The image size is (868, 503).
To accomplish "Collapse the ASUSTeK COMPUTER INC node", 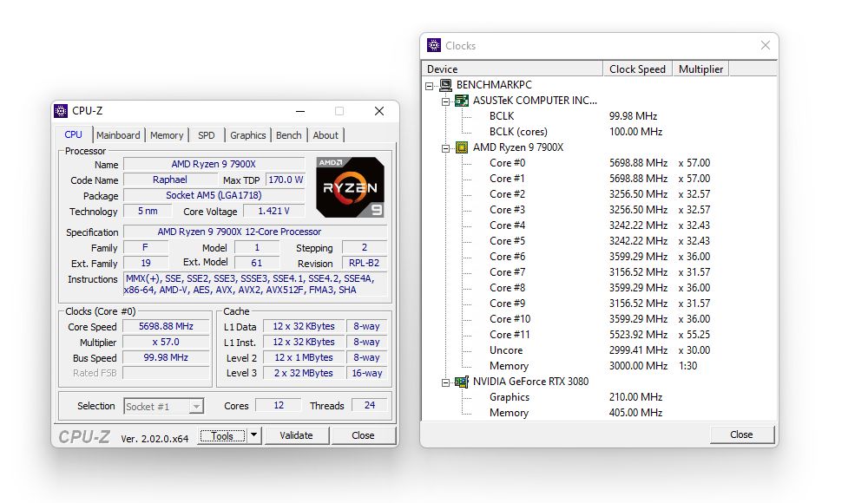I will point(445,101).
